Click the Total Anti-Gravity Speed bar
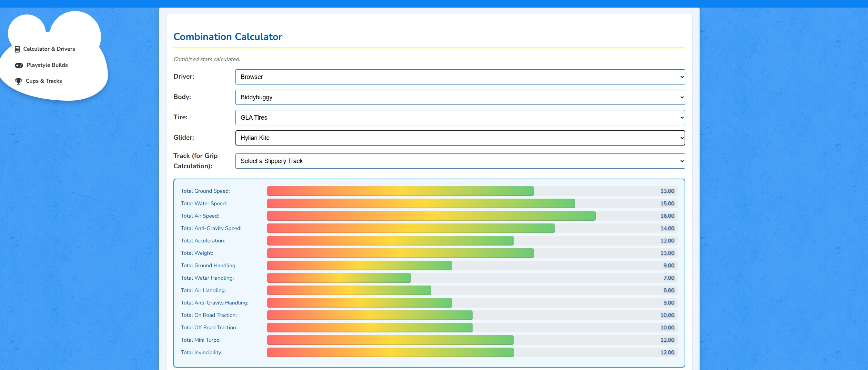The height and width of the screenshot is (370, 868). coord(411,228)
